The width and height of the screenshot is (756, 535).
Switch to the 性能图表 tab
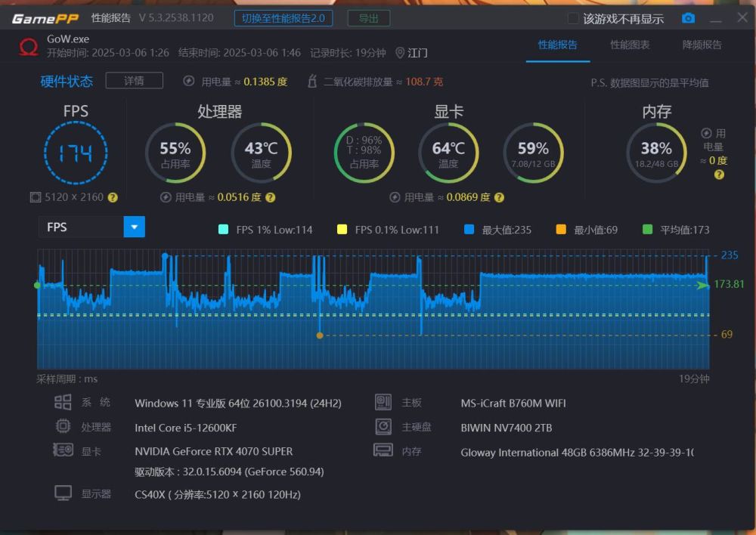[x=630, y=45]
